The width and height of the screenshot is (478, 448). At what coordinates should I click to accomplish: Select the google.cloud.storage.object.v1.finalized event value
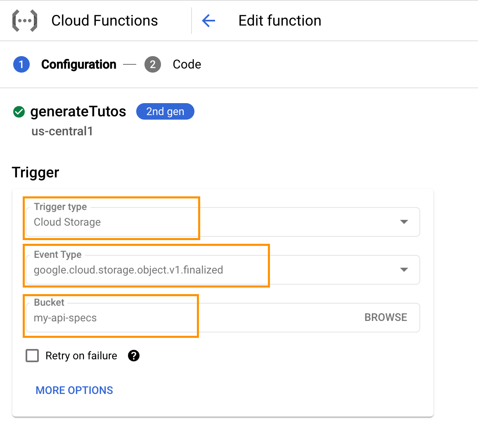tap(128, 270)
